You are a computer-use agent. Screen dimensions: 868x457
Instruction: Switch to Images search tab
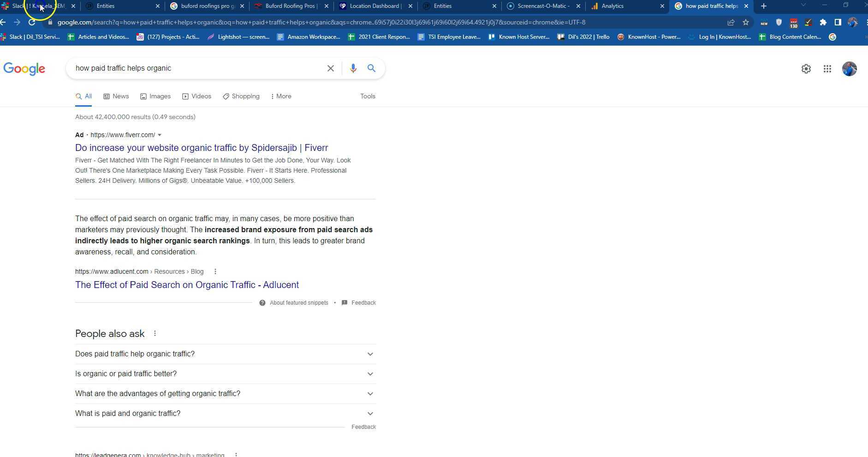(155, 96)
